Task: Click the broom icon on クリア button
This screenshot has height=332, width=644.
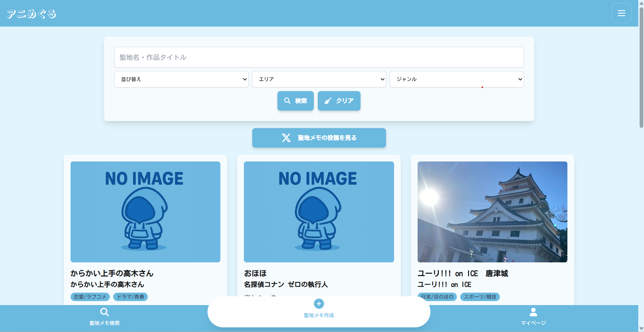Action: [x=328, y=101]
